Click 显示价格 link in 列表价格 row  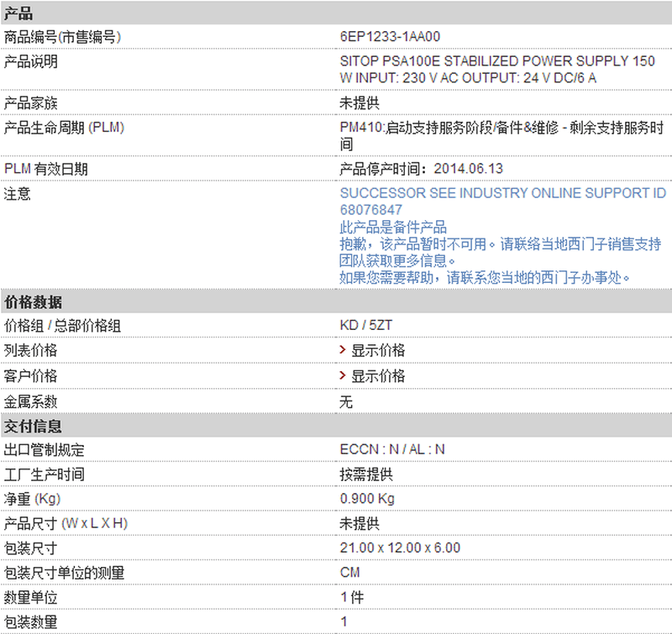(x=378, y=350)
